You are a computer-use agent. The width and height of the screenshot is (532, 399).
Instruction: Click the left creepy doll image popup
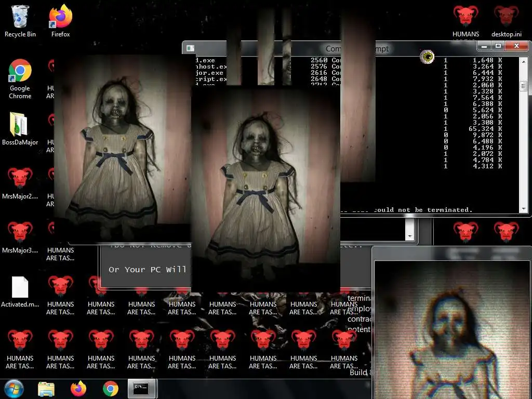(x=122, y=149)
